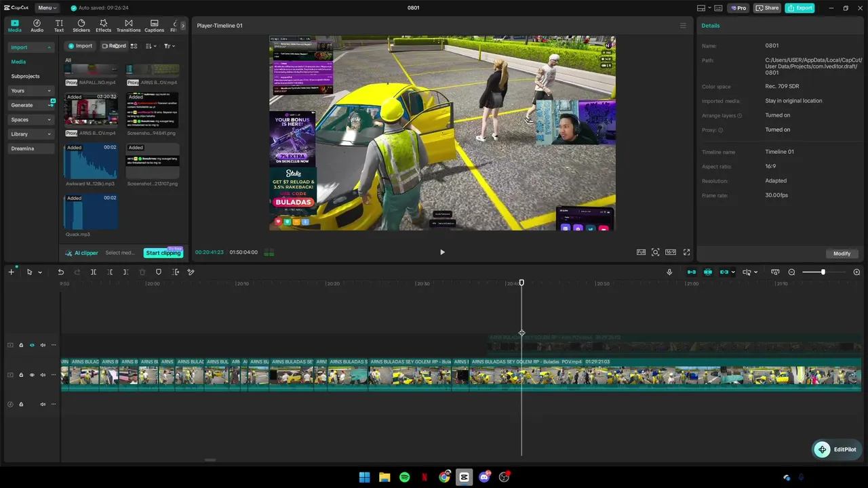Collapse the Import sidebar section
This screenshot has height=488, width=868.
tap(31, 47)
